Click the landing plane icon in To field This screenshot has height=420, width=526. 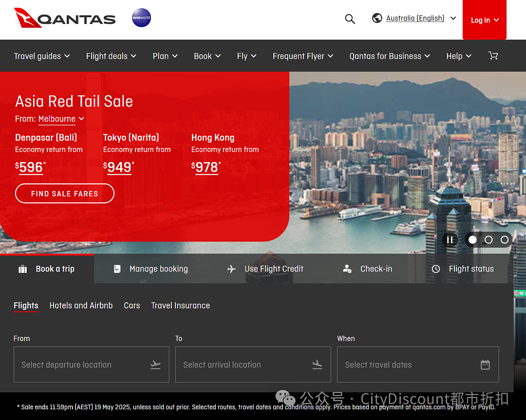point(317,365)
